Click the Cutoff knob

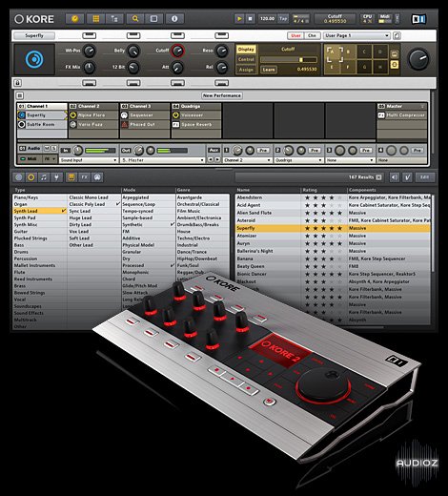point(177,51)
